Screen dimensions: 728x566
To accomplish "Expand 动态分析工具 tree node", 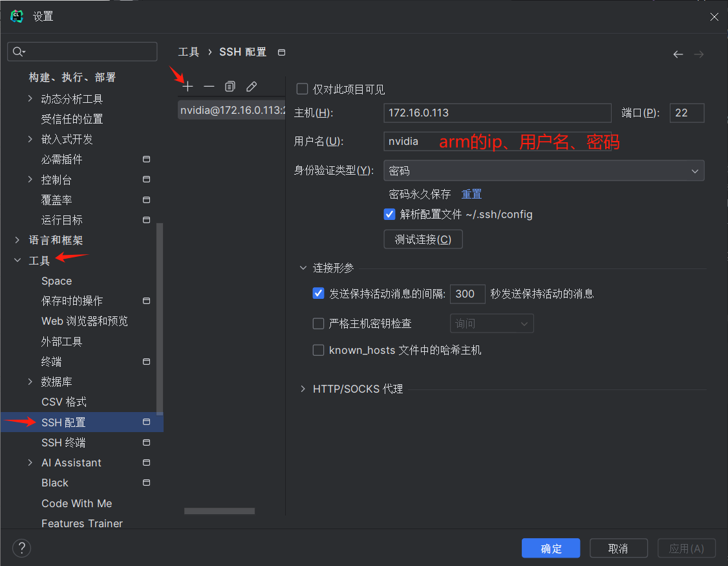I will click(30, 98).
